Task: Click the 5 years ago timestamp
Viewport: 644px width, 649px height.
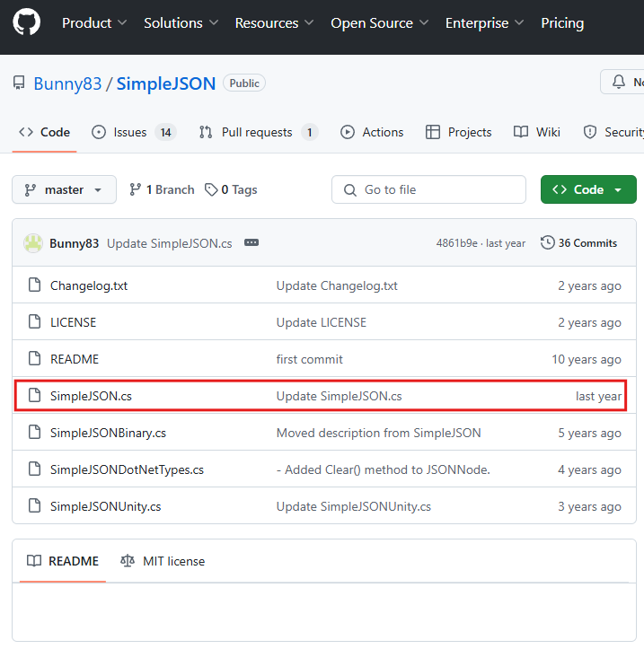Action: tap(589, 433)
